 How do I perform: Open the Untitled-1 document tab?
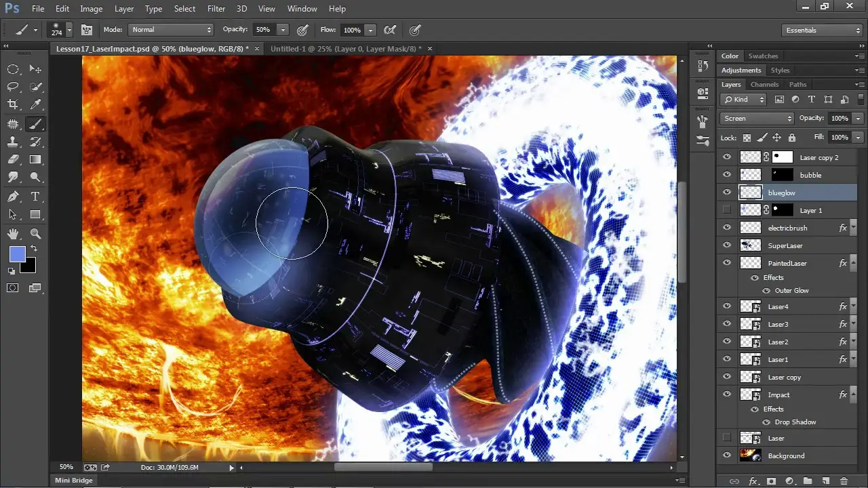(345, 49)
